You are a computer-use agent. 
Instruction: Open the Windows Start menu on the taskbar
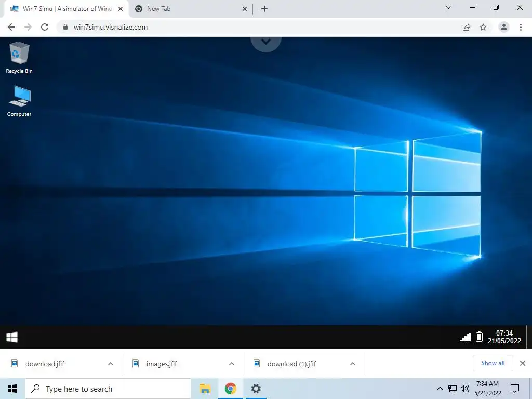pyautogui.click(x=12, y=389)
